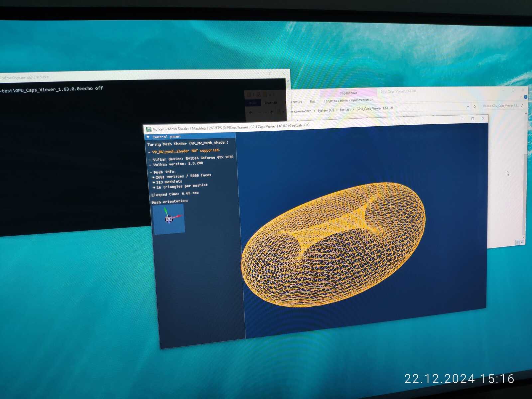The height and width of the screenshot is (399, 532).
Task: Select '2601 vertices / 5000 faces' line
Action: tap(182, 176)
